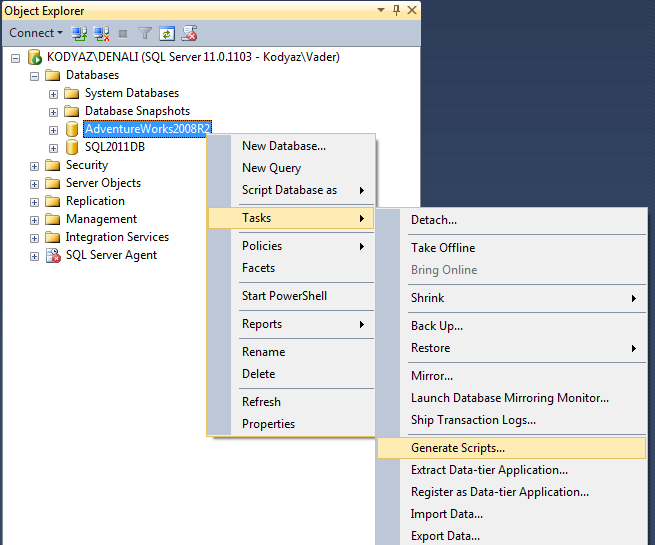The height and width of the screenshot is (545, 655).
Task: Choose Mirror... in Tasks submenu
Action: (x=511, y=376)
